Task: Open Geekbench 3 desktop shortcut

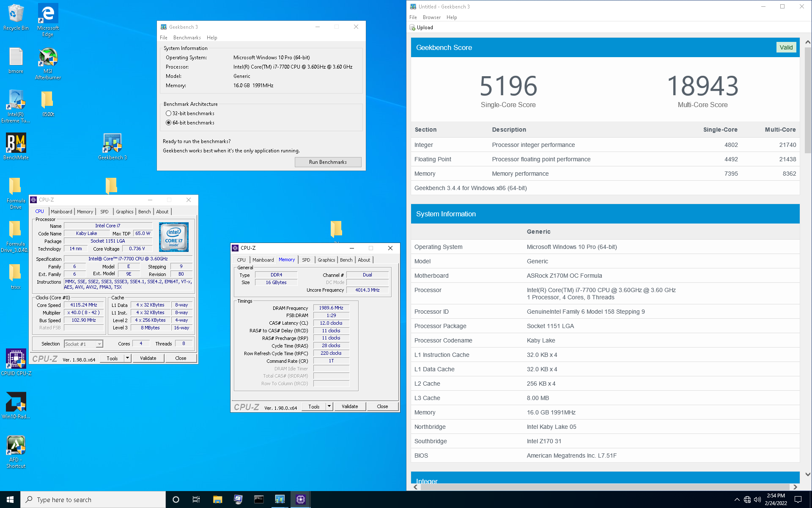Action: pos(112,146)
